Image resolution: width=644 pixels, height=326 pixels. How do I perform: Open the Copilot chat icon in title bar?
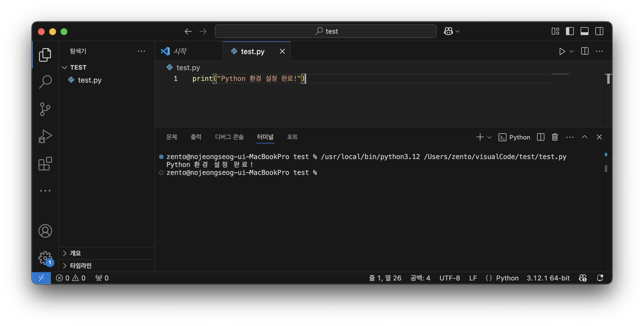(x=448, y=31)
